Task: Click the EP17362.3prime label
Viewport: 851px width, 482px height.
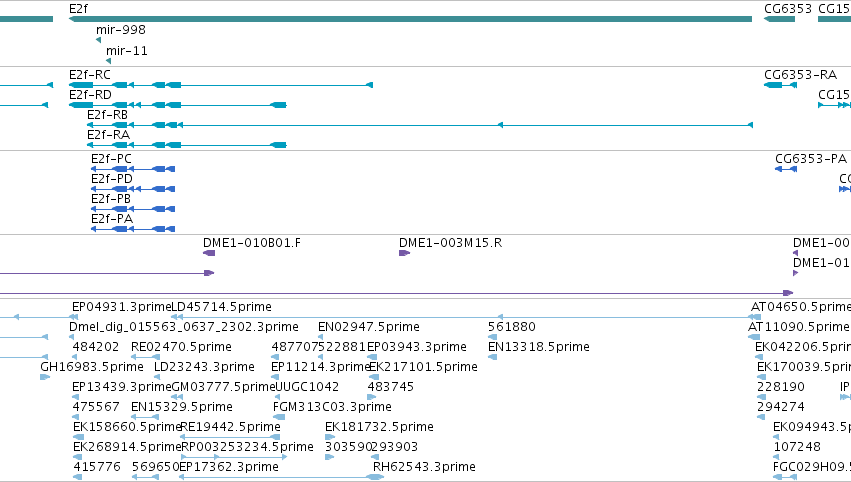Action: click(229, 467)
